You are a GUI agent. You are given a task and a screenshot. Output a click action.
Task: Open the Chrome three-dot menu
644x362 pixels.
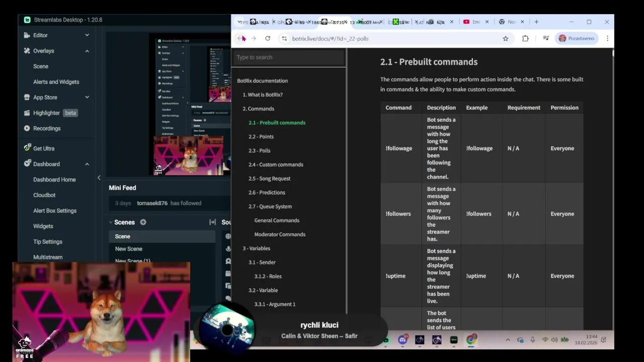tap(607, 39)
